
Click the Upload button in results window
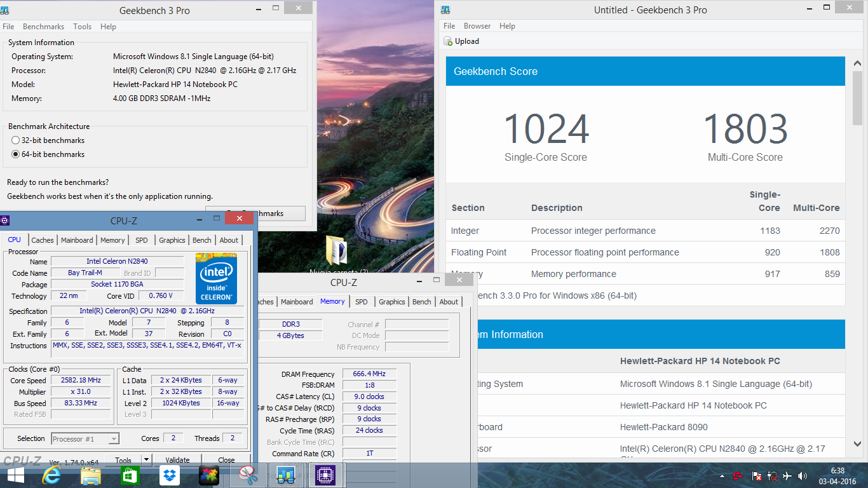coord(461,41)
